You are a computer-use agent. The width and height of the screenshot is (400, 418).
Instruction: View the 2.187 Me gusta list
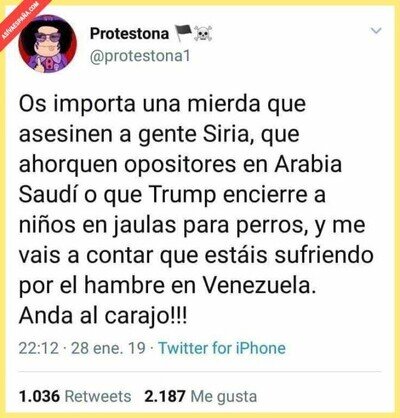[x=201, y=396]
